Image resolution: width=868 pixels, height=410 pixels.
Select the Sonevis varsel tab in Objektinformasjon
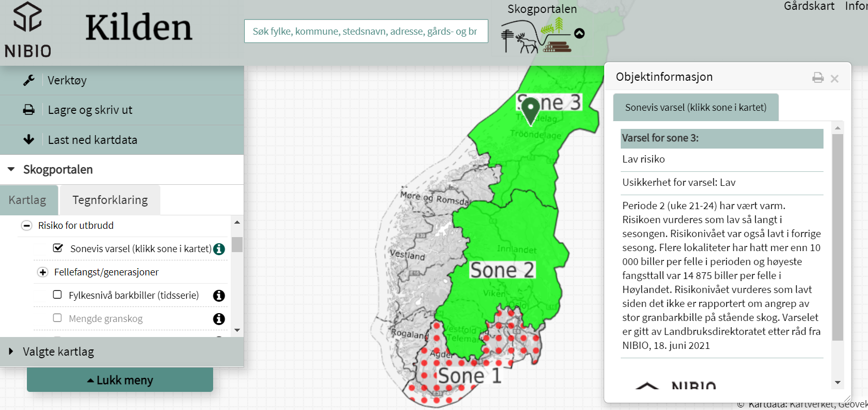(696, 107)
